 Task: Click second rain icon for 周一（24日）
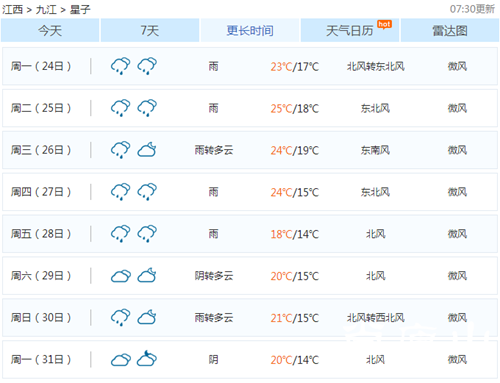pos(147,66)
